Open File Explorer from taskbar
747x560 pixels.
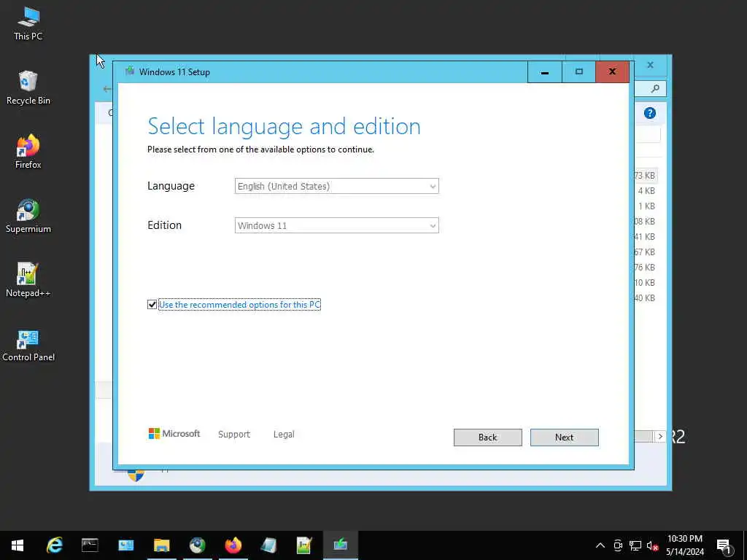(161, 545)
